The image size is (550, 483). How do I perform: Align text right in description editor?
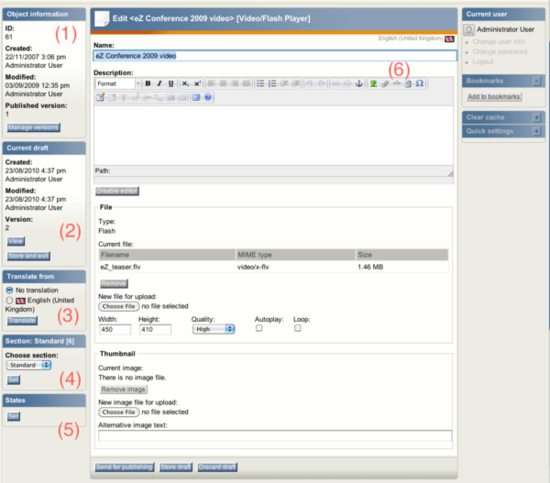(235, 83)
